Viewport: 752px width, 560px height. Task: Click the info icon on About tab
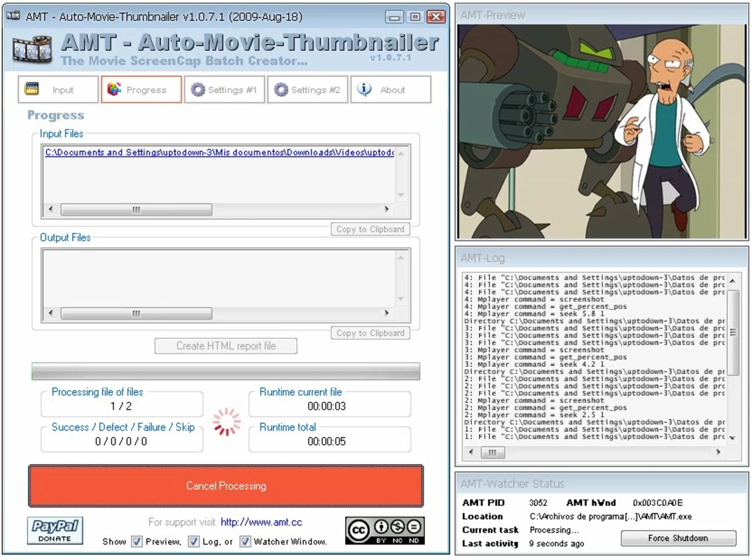point(364,89)
